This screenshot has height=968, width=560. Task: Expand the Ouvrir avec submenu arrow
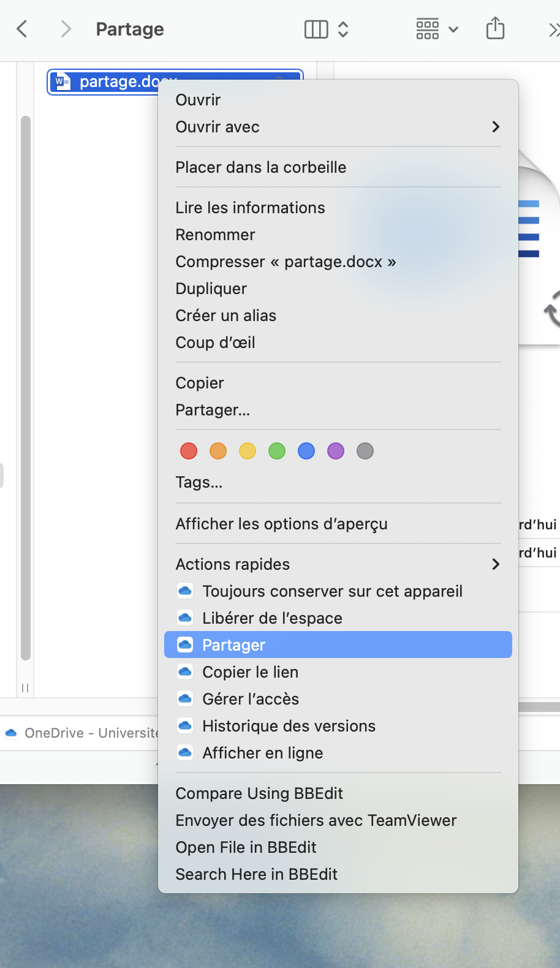click(496, 127)
